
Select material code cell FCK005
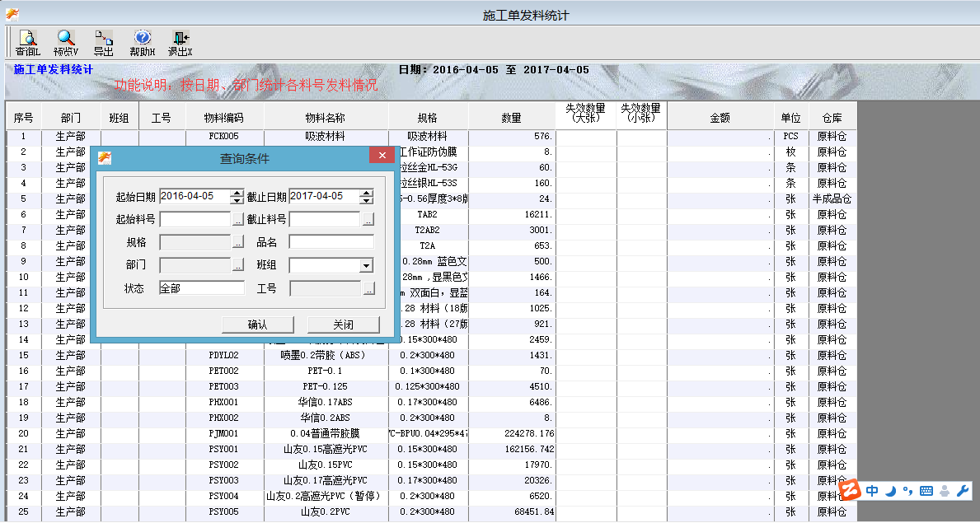click(x=224, y=136)
